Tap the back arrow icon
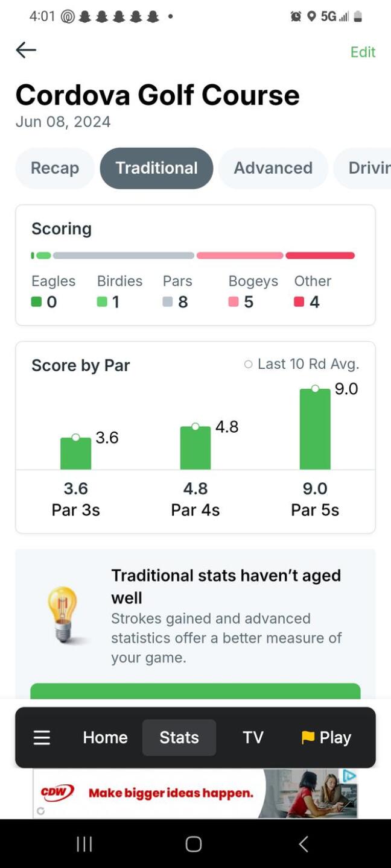 point(26,51)
